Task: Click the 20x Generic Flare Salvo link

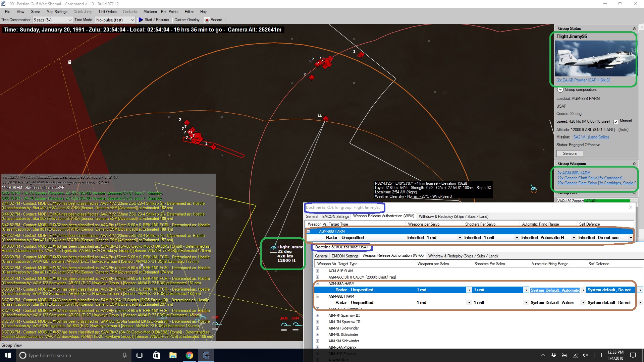Action: pyautogui.click(x=596, y=183)
